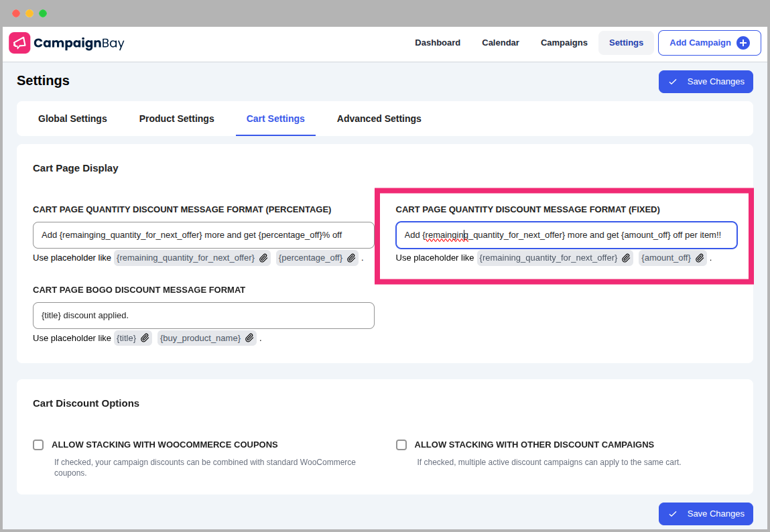This screenshot has height=532, width=770.
Task: Switch to the Global Settings tab
Action: click(72, 119)
